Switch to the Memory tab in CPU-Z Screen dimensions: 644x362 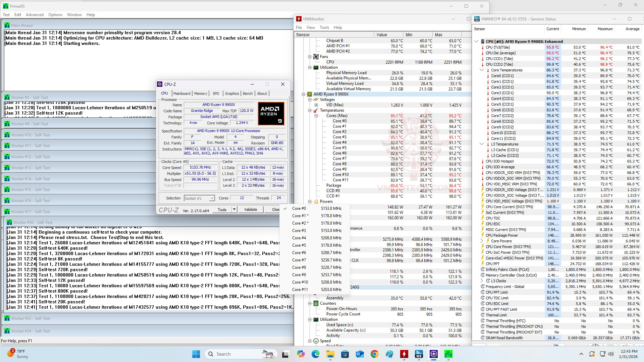(200, 94)
